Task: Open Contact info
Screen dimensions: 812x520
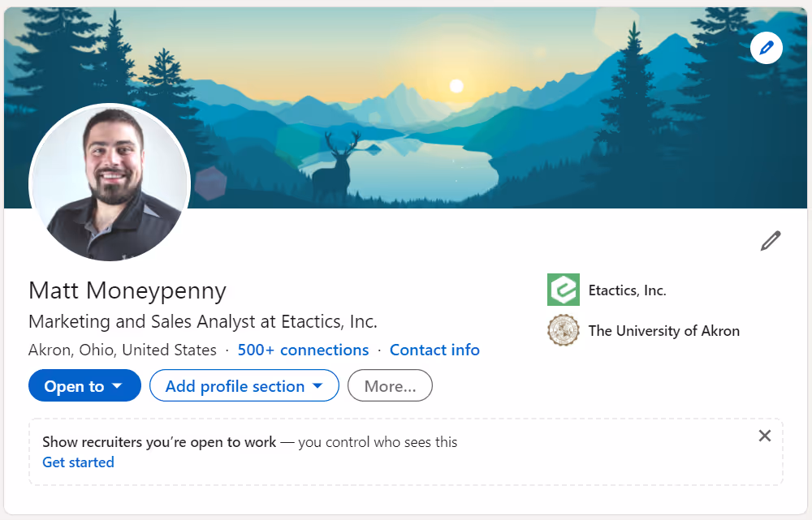Action: 434,350
